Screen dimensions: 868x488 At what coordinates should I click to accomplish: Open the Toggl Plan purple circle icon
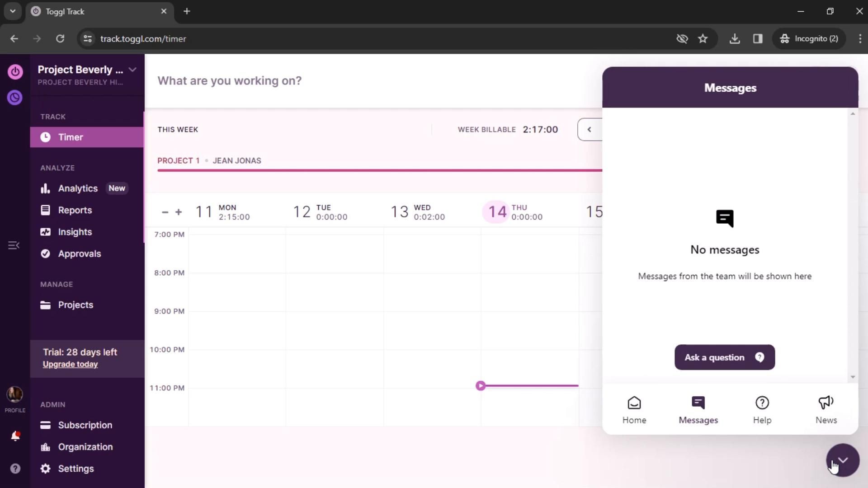pyautogui.click(x=15, y=97)
